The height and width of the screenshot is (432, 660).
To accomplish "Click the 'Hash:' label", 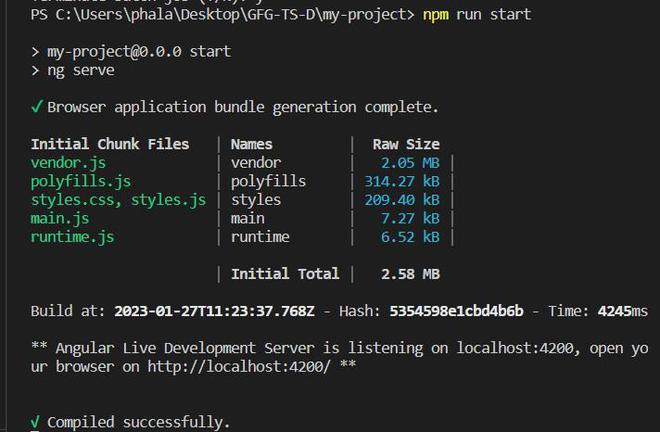I will pyautogui.click(x=360, y=311).
